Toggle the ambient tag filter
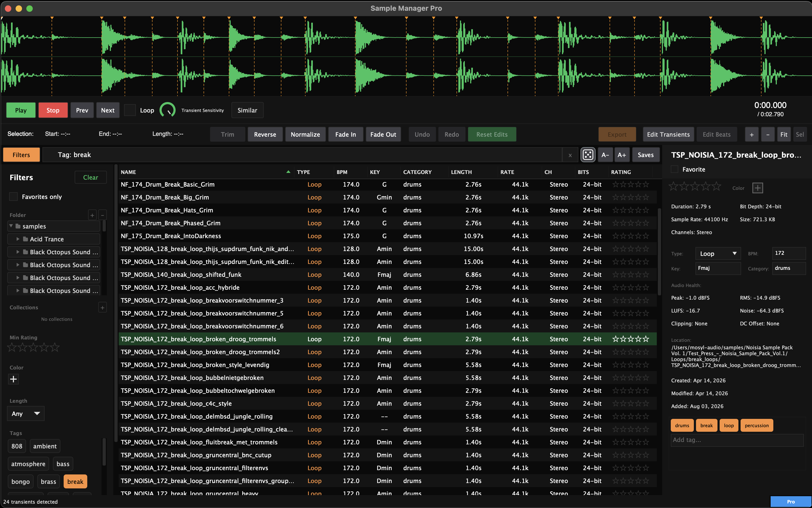Image resolution: width=812 pixels, height=508 pixels. pos(45,446)
